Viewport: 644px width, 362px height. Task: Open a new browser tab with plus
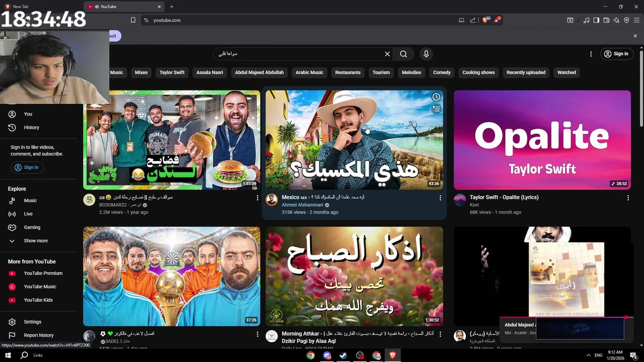click(172, 7)
